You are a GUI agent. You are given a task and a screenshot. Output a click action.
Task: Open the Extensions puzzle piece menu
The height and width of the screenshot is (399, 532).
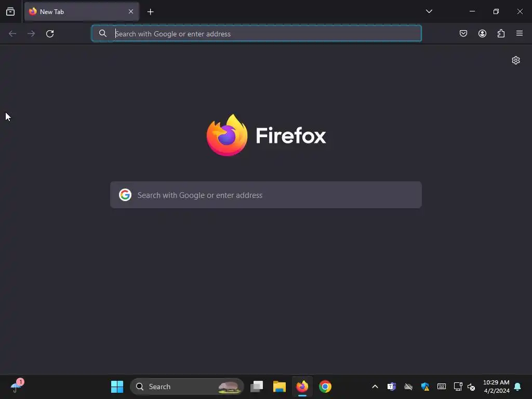point(501,33)
